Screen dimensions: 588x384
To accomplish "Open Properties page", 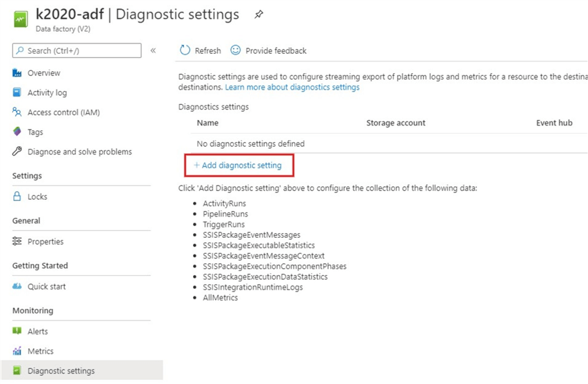I will (x=45, y=241).
